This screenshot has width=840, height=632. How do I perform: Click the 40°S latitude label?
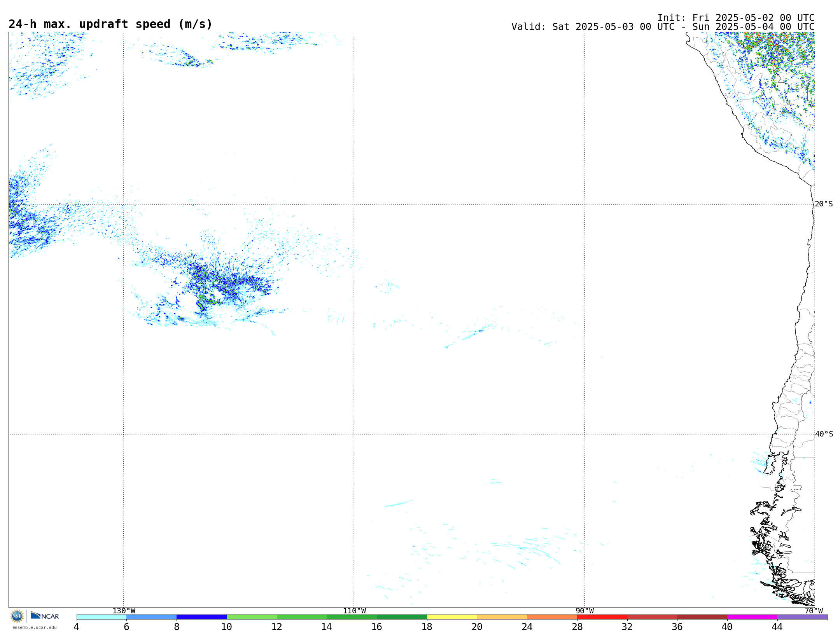[824, 434]
